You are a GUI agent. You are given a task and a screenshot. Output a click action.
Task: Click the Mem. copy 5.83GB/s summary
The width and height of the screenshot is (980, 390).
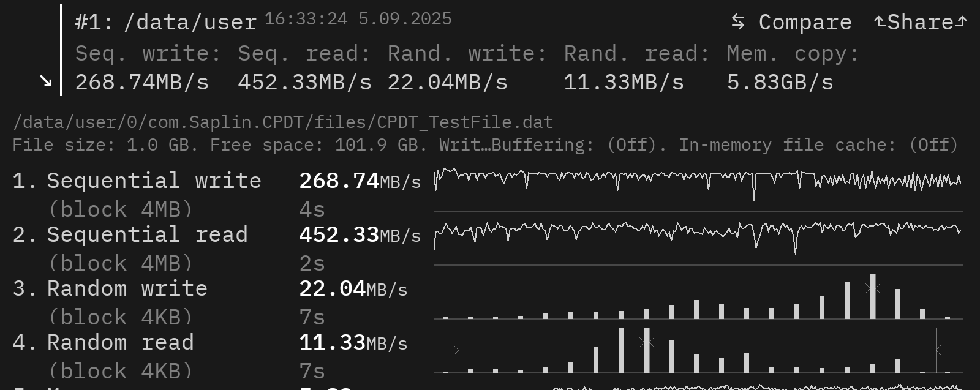(793, 68)
